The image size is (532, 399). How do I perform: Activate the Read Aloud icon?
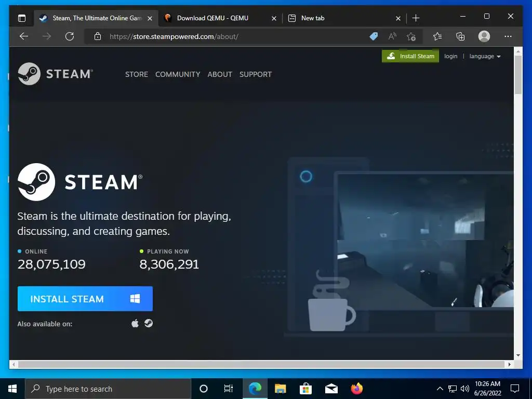392,36
